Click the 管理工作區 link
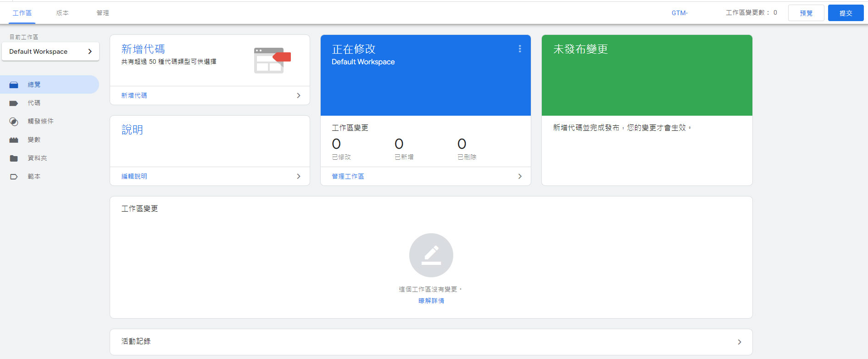This screenshot has height=359, width=868. point(348,176)
